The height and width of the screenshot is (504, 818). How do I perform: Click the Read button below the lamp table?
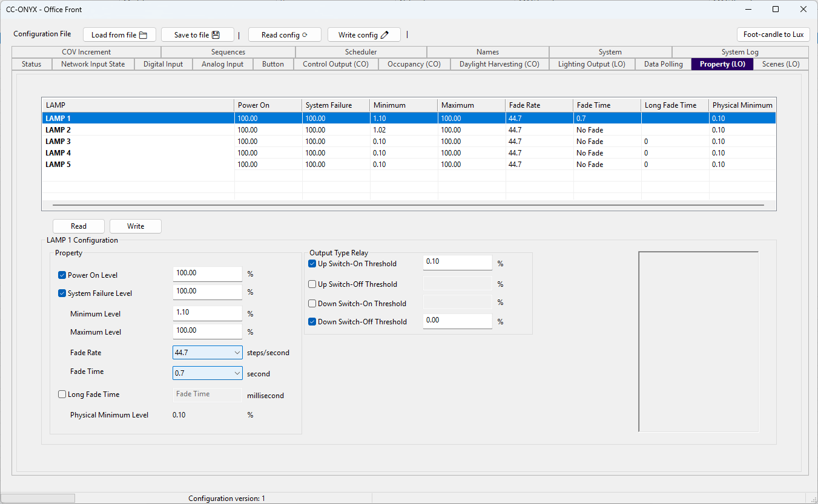click(x=79, y=226)
